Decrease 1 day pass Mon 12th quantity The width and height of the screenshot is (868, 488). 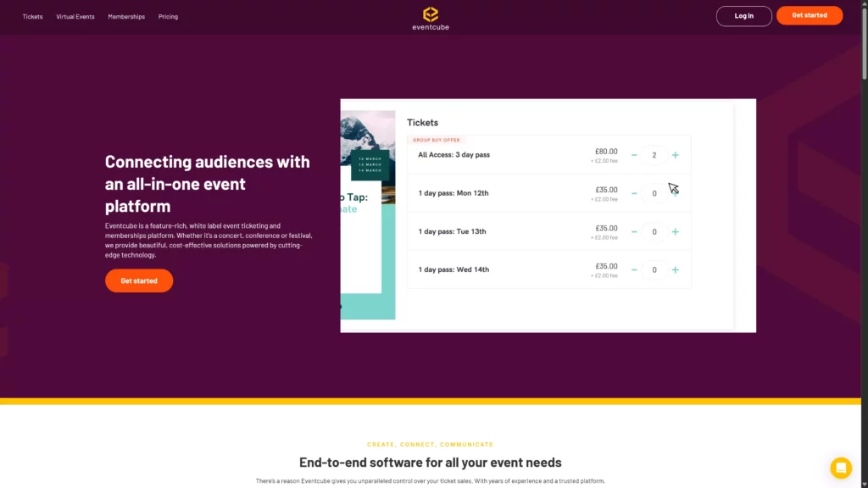click(634, 193)
